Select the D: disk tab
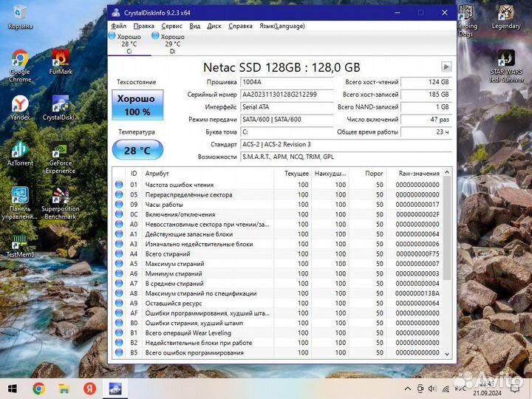 172,44
